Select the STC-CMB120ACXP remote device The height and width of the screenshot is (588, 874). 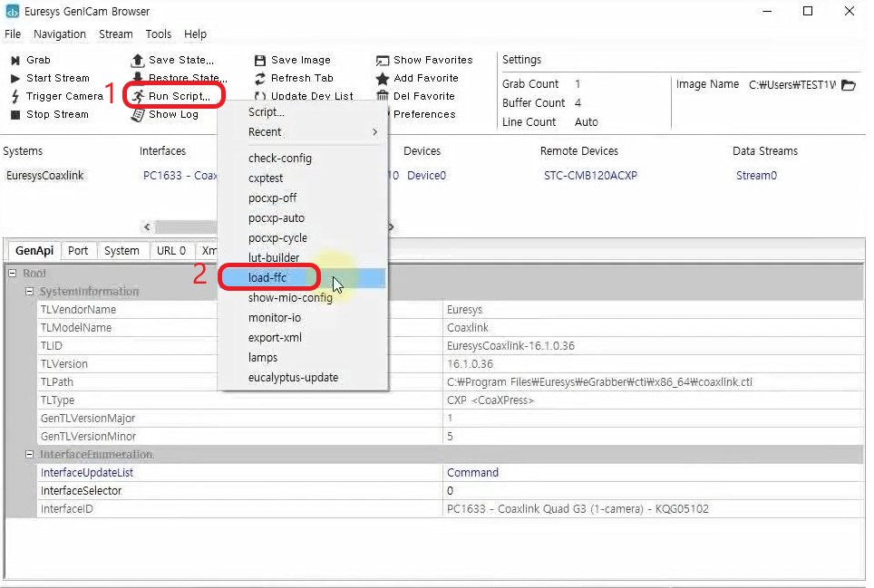[x=590, y=176]
